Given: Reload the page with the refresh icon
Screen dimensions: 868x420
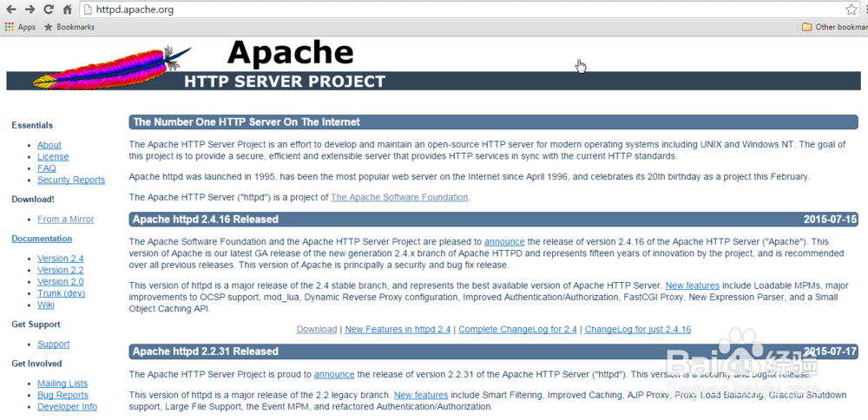Looking at the screenshot, I should tap(49, 10).
